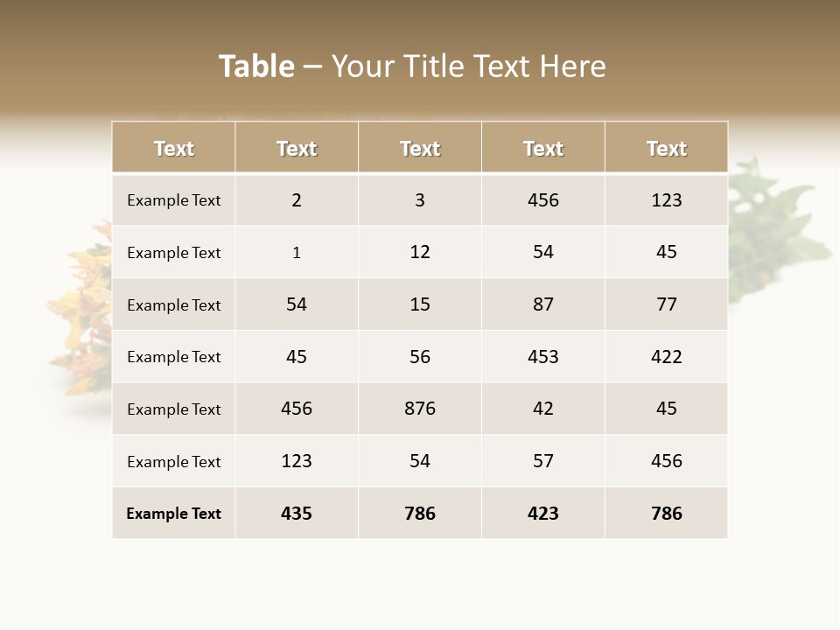Select the first row 'Example Text' label

point(173,199)
